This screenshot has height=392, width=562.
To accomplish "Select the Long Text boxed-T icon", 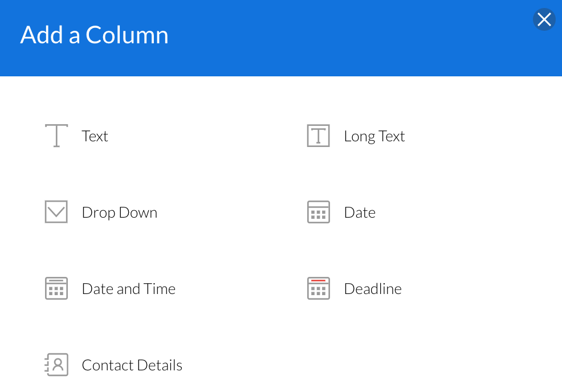I will coord(318,136).
